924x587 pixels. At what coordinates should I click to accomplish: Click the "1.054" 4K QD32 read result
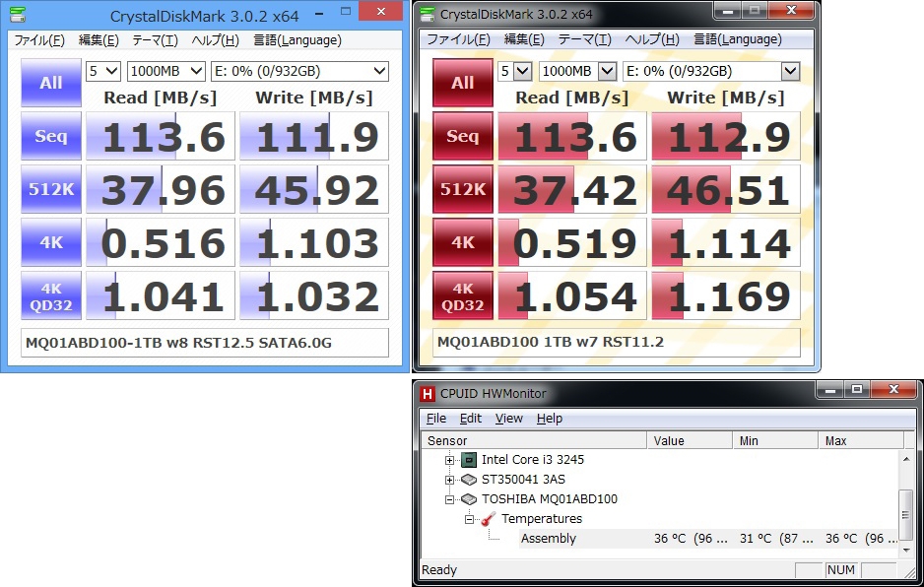[x=572, y=295]
